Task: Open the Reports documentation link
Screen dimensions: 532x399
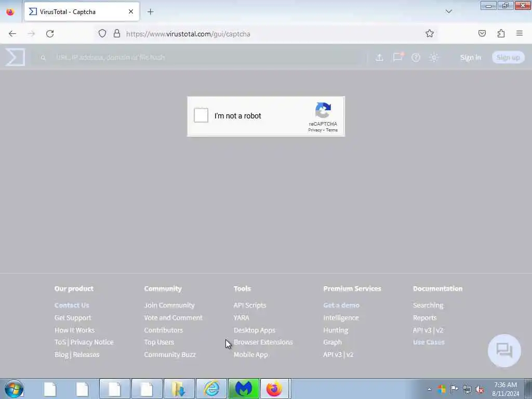Action: click(424, 317)
